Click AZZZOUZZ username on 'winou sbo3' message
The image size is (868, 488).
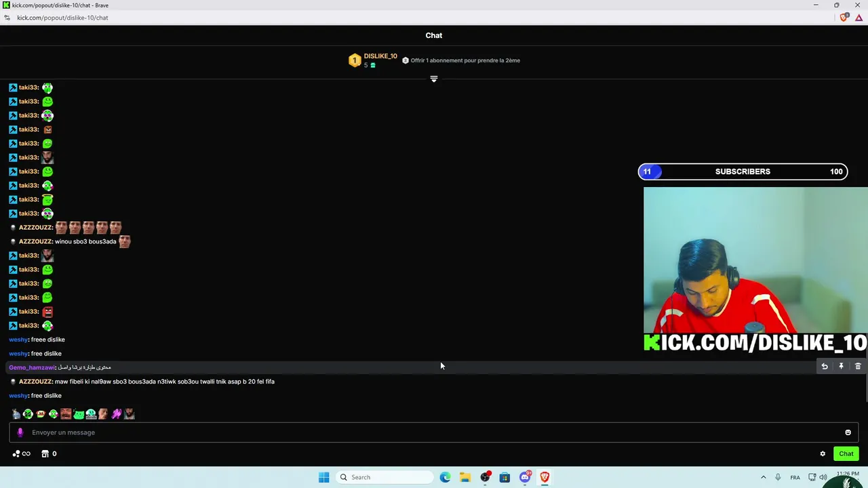35,241
